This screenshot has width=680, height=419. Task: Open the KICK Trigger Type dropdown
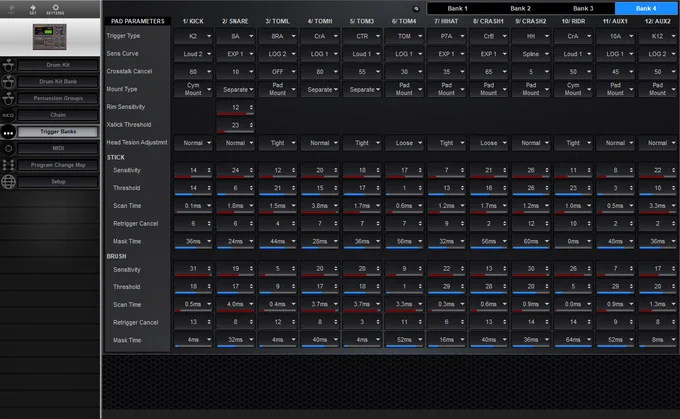point(193,36)
